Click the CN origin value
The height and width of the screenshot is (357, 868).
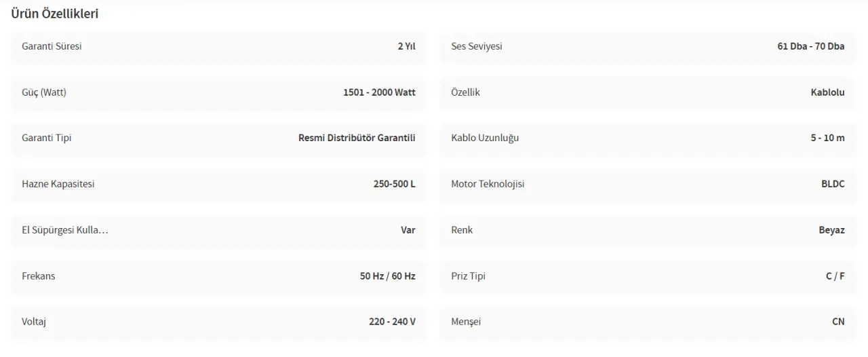[838, 322]
